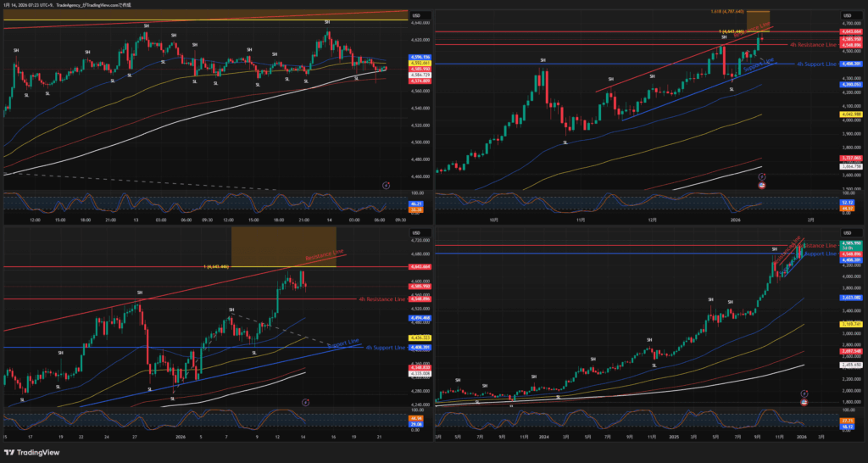868x463 pixels.
Task: Select the '4h Support Line' label in bottom-left chart
Action: pyautogui.click(x=385, y=348)
